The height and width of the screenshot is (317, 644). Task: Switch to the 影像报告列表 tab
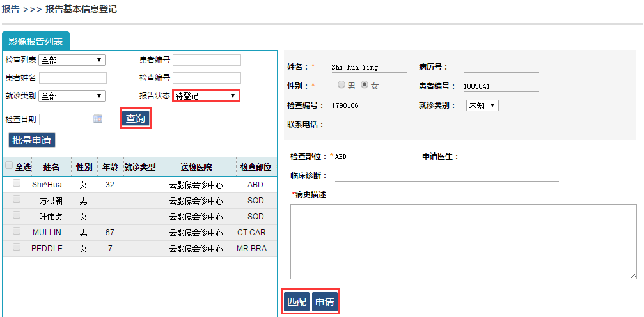point(36,42)
